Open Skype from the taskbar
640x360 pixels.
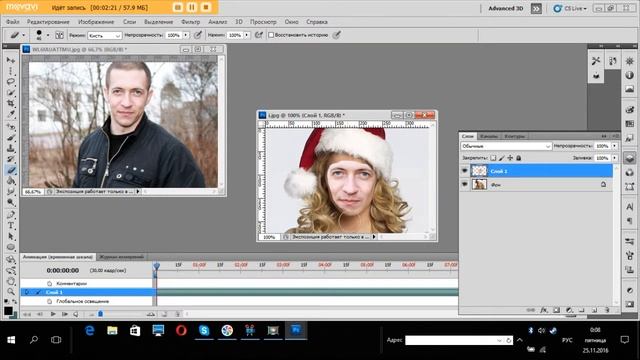204,330
